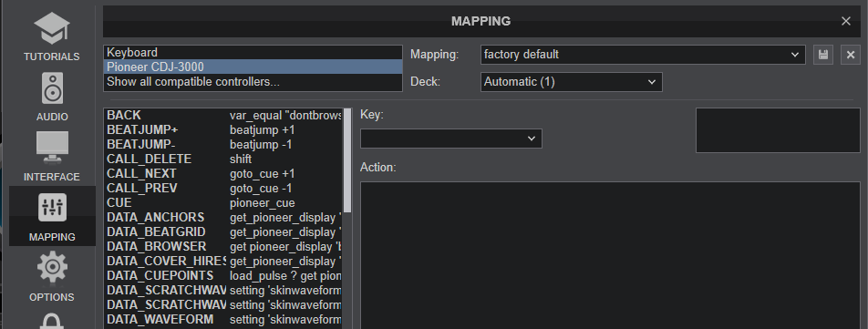Viewport: 868px width, 329px height.
Task: Select the Mapping mixer icon
Action: point(52,208)
